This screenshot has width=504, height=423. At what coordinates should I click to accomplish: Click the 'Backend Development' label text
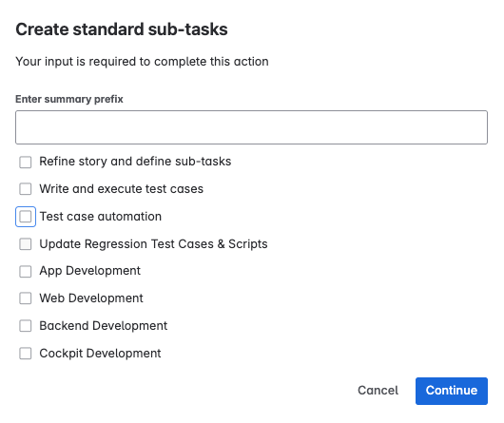(x=104, y=326)
